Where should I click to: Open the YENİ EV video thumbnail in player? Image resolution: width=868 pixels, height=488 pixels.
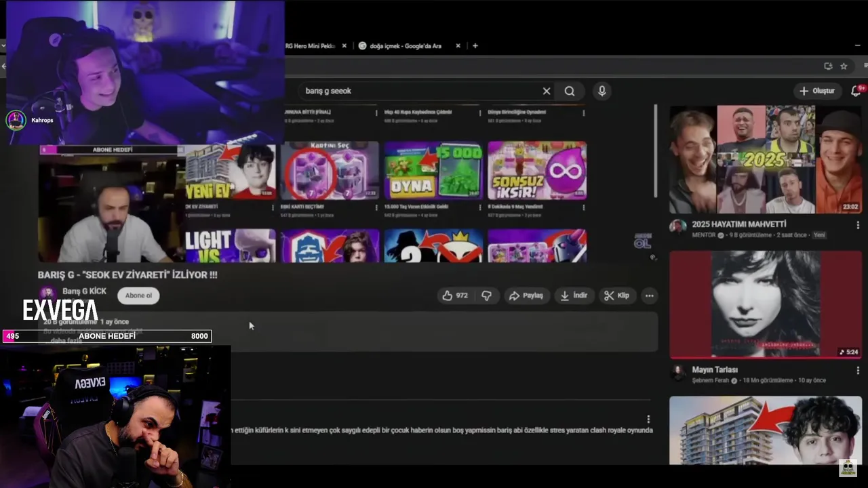click(x=231, y=170)
